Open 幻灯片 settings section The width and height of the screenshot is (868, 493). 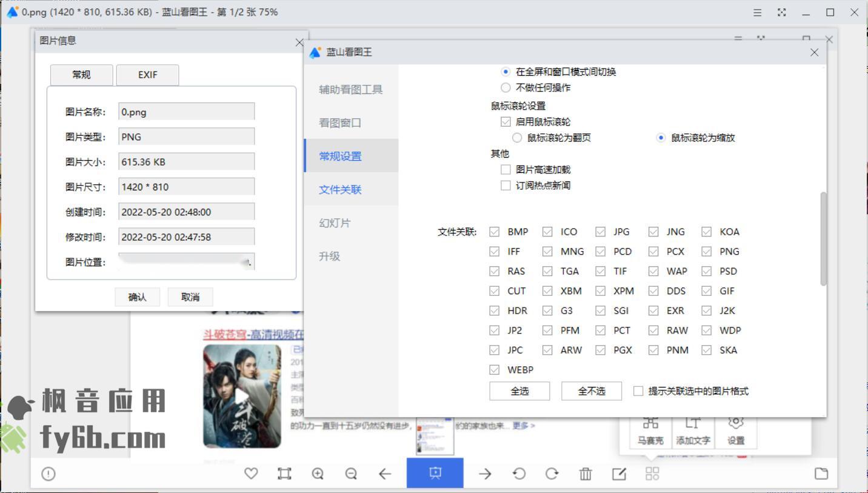coord(351,223)
